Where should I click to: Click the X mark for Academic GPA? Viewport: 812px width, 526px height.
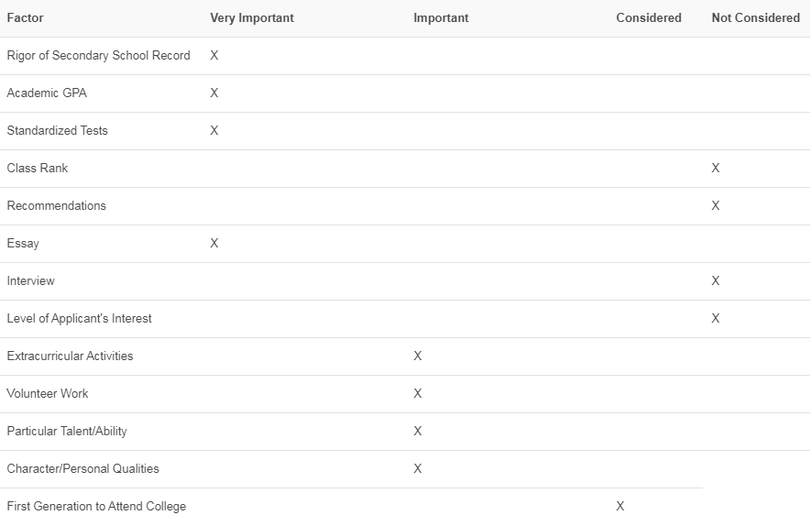coord(214,93)
